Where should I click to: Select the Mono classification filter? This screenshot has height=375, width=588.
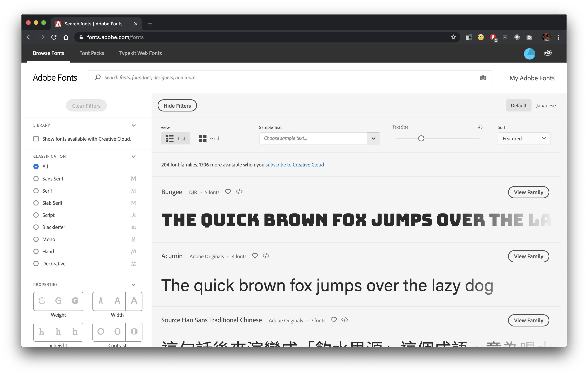tap(36, 239)
